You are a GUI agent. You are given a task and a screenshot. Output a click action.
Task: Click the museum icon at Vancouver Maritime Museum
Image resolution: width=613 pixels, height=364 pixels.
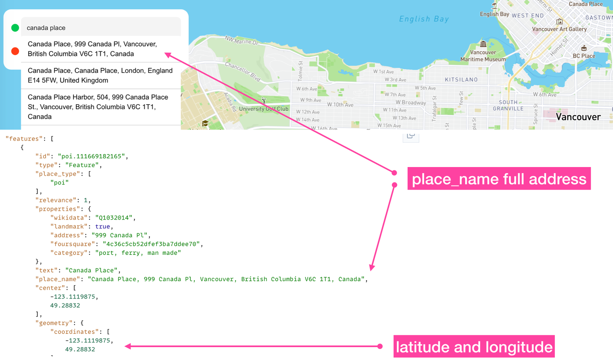pos(482,44)
